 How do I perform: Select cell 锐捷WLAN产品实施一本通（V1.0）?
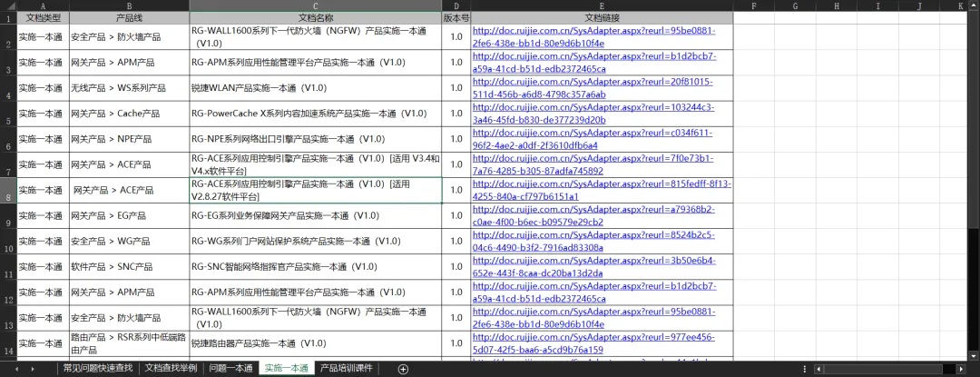click(316, 88)
